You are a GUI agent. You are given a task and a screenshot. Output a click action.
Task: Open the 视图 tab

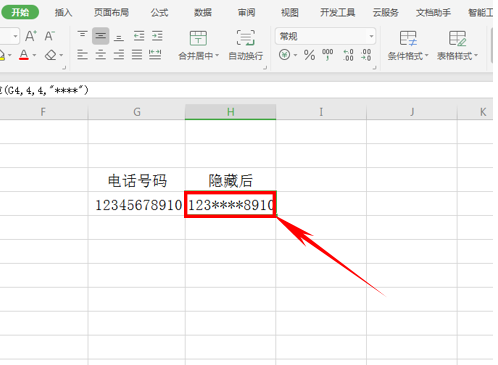point(290,13)
